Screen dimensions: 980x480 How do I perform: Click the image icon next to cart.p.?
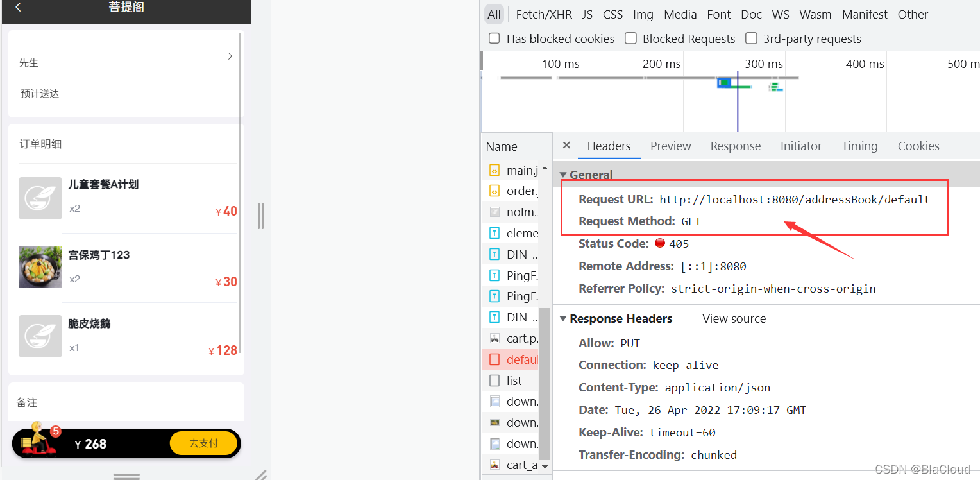click(494, 338)
